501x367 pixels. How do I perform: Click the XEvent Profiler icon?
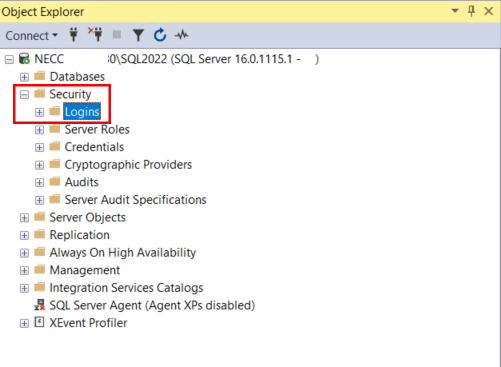(39, 322)
